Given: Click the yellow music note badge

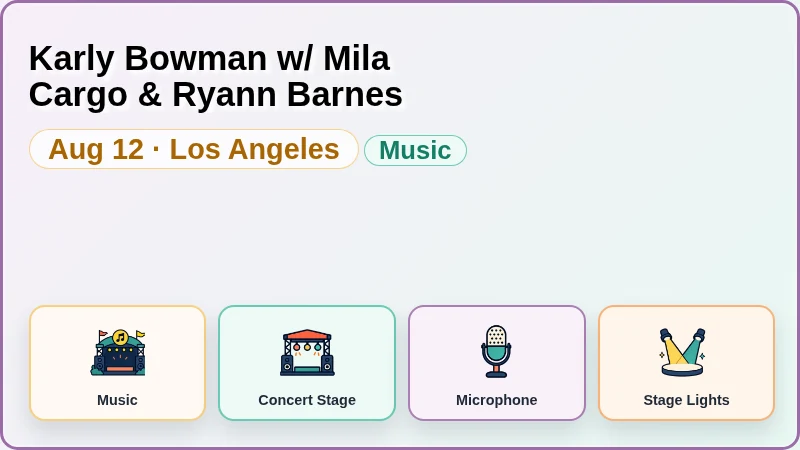Looking at the screenshot, I should [120, 337].
